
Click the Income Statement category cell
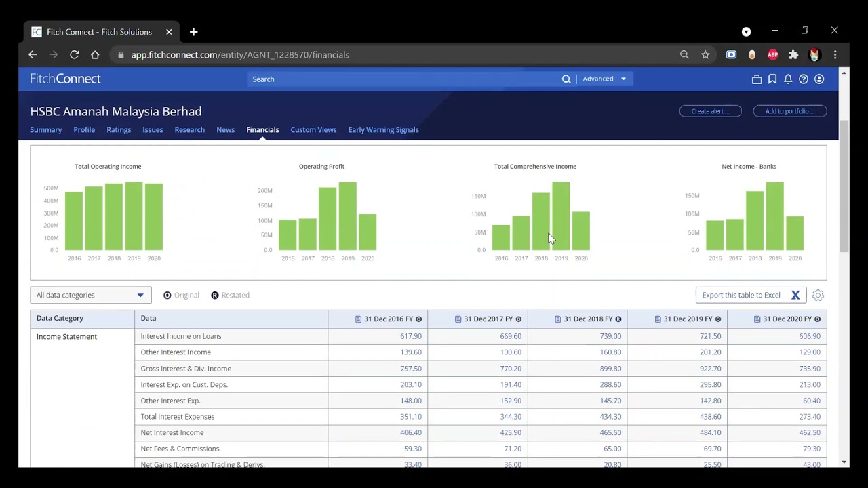click(66, 337)
